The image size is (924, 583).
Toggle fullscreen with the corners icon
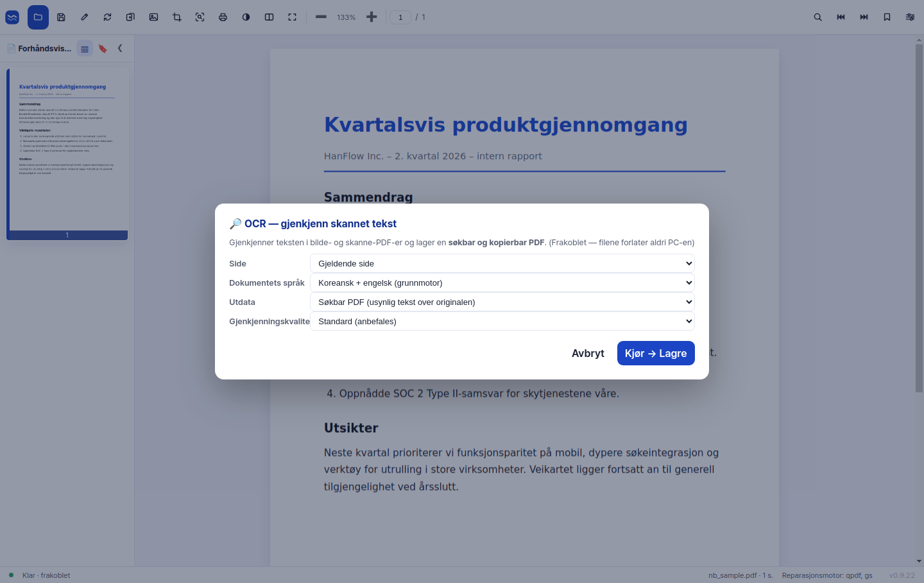(292, 17)
